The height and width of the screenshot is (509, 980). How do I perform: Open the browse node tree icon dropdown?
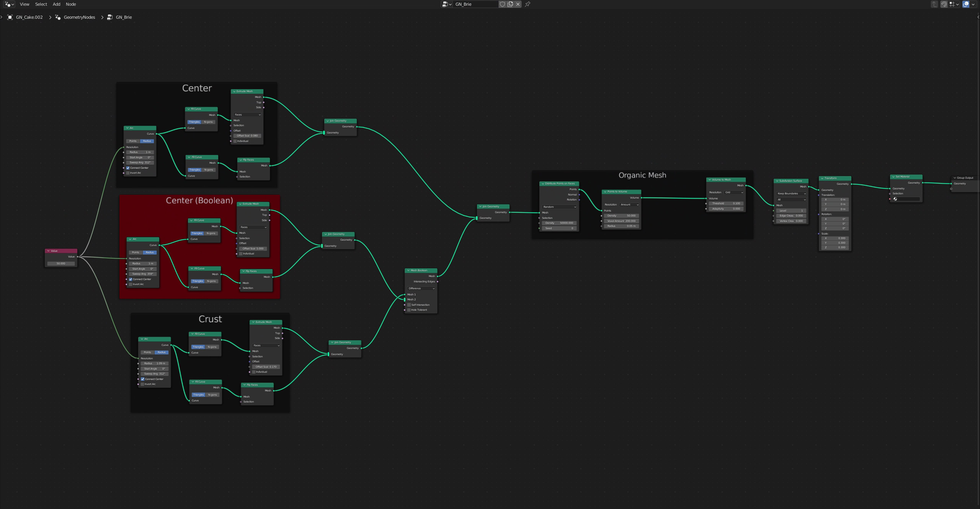coord(447,4)
